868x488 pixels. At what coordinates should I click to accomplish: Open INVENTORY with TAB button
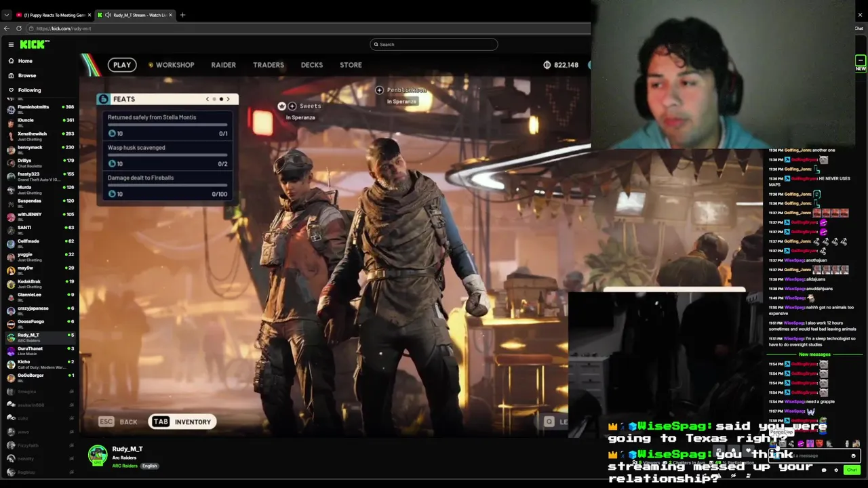coord(182,422)
